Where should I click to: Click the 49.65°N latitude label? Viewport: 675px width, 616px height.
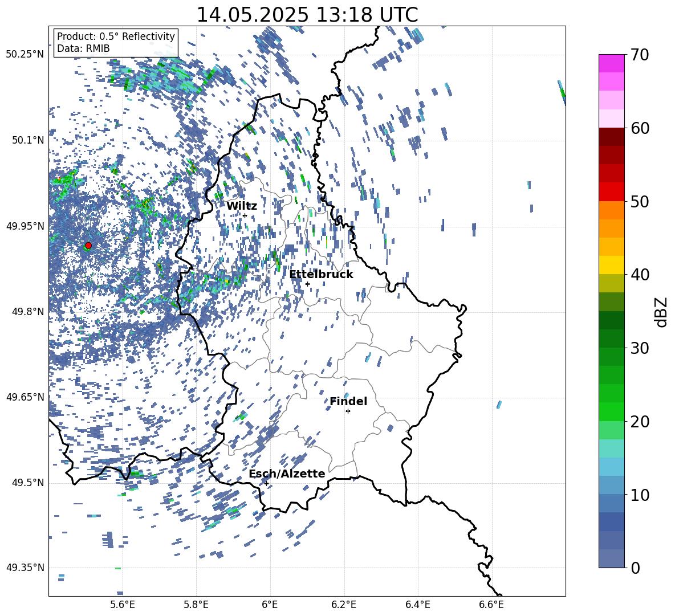25,397
